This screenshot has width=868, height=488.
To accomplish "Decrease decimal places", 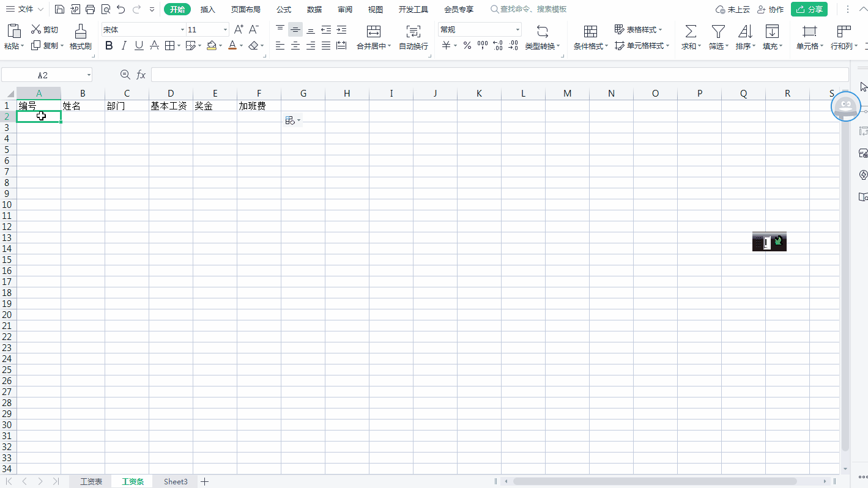I will click(x=513, y=45).
